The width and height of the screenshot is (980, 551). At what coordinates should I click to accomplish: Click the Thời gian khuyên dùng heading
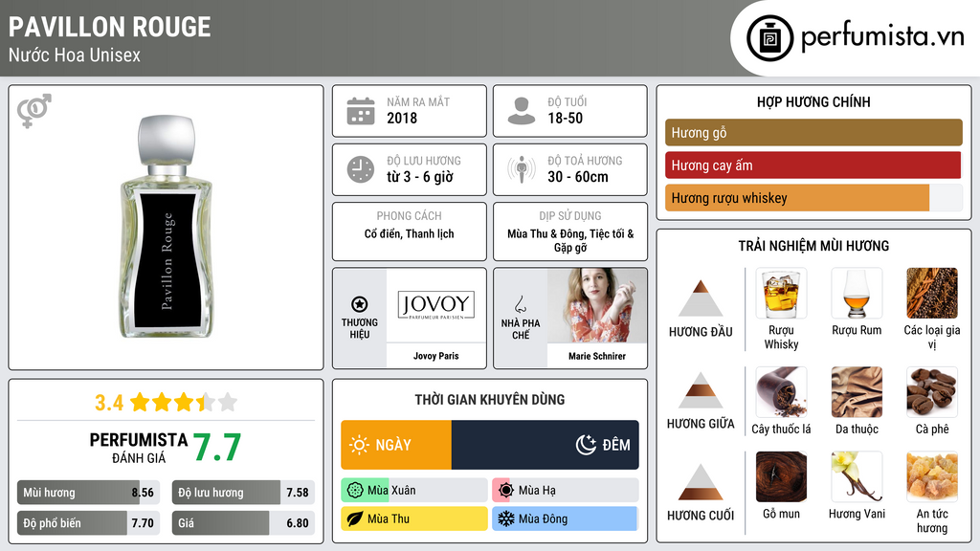(x=490, y=399)
